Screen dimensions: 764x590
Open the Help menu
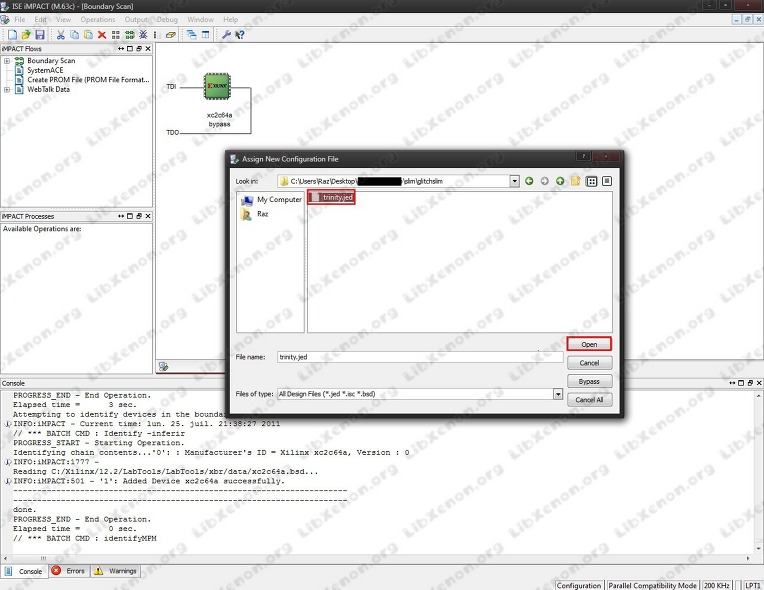coord(230,19)
